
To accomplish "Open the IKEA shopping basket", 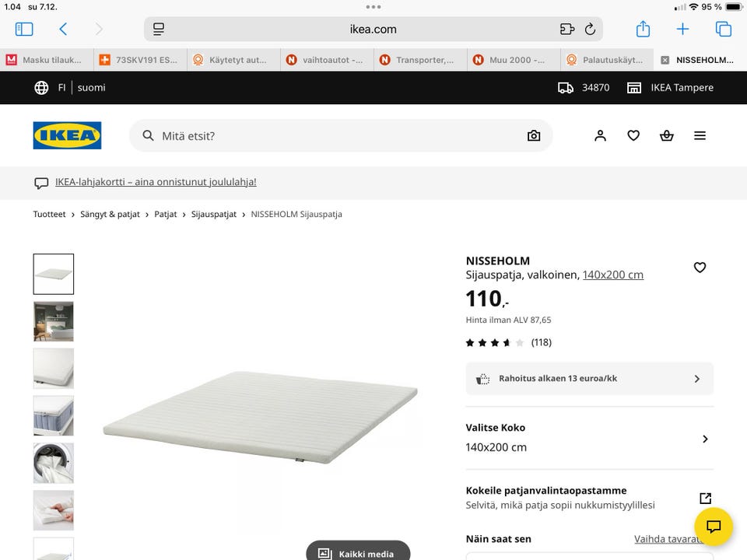I will point(667,135).
